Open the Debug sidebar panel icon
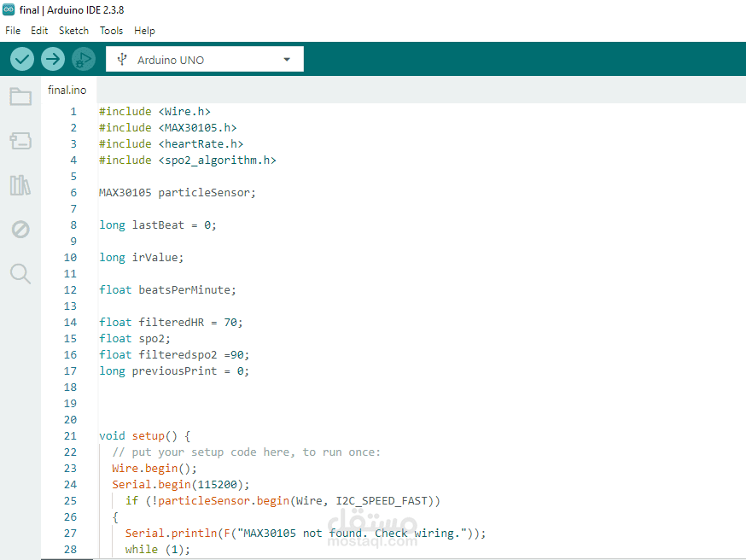This screenshot has height=560, width=746. click(20, 230)
